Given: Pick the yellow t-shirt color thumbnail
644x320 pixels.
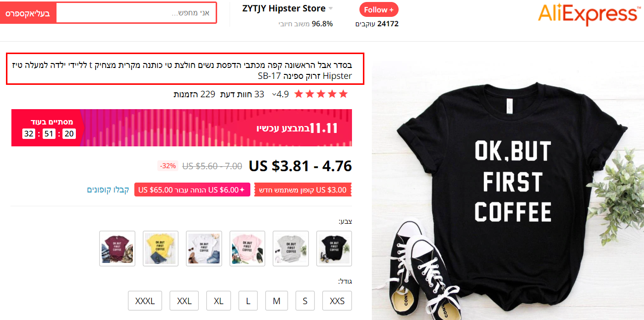Looking at the screenshot, I should (161, 248).
